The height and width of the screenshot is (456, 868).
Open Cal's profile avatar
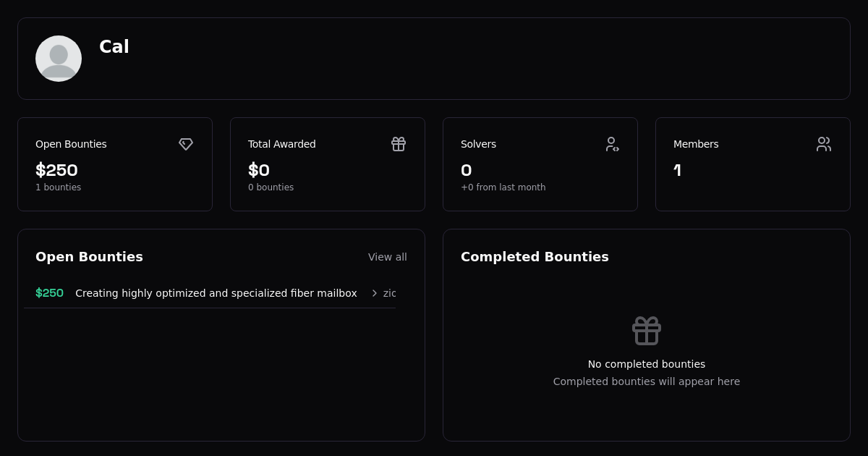(59, 59)
